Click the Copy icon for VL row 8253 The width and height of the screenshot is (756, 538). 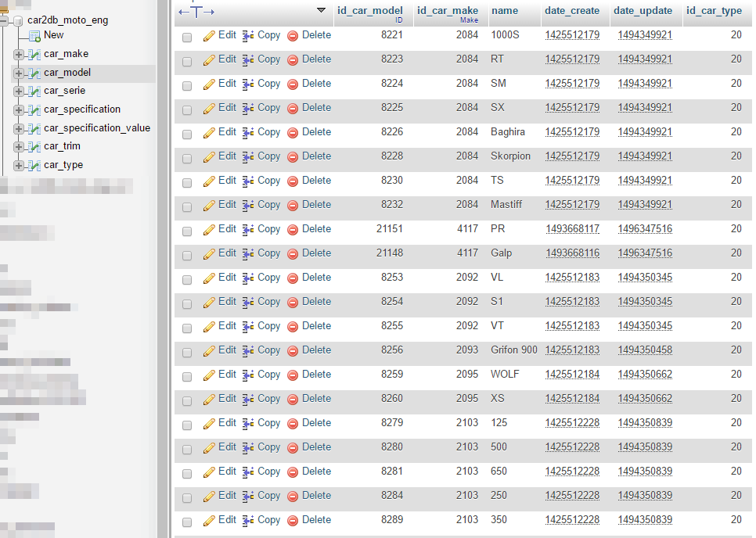(248, 278)
